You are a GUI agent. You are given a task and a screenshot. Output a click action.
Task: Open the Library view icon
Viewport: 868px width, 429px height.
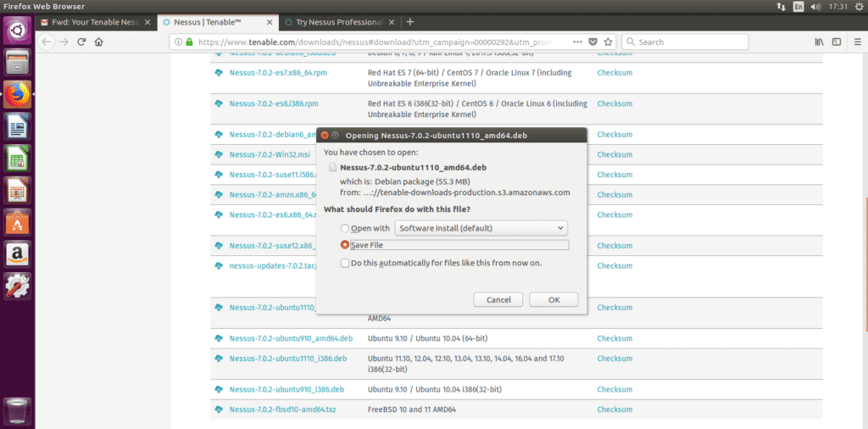(820, 42)
